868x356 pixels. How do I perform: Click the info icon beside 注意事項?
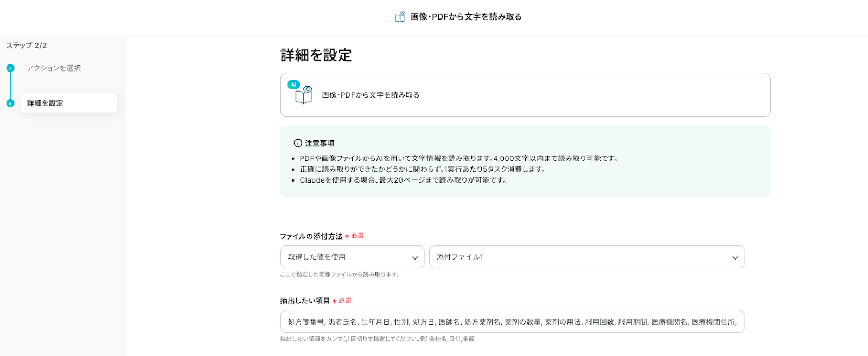tap(298, 143)
